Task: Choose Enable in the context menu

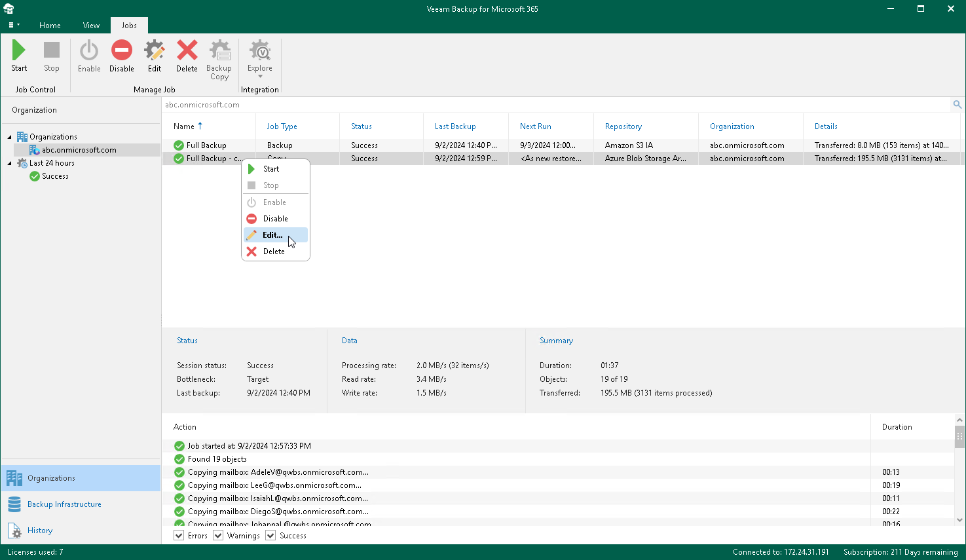Action: click(x=276, y=202)
